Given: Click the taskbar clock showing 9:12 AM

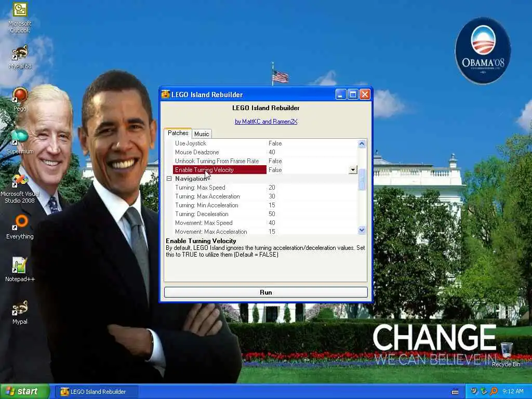Looking at the screenshot, I should 513,391.
